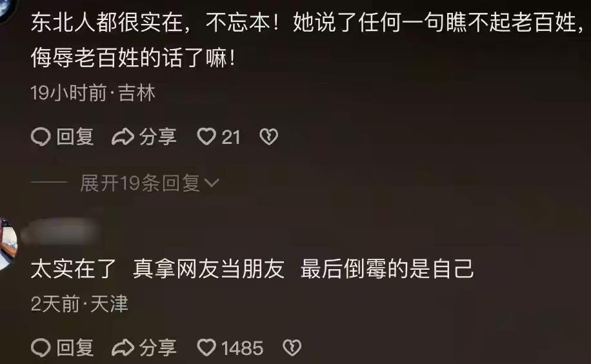Click reply bubble icon on Tianjin comment

click(41, 347)
